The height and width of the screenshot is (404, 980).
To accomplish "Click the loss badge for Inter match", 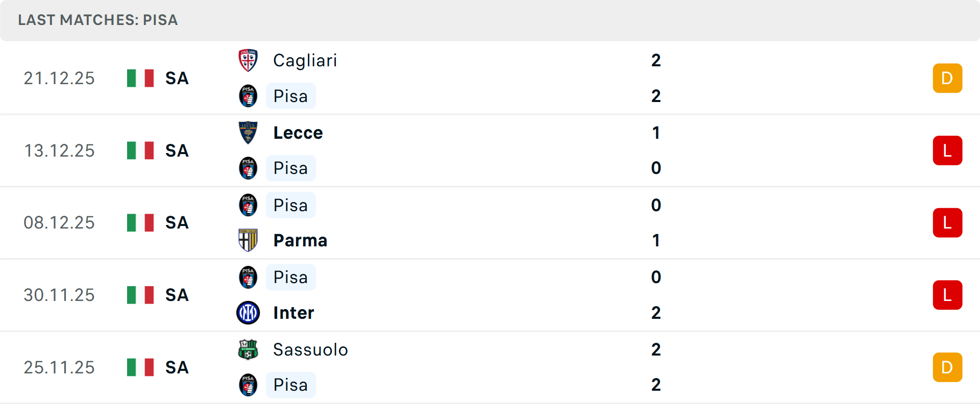I will tap(947, 295).
